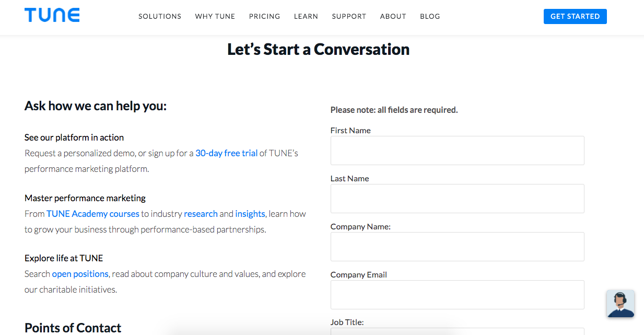This screenshot has width=644, height=335.
Task: Click the Company Email text field
Action: coord(457,295)
